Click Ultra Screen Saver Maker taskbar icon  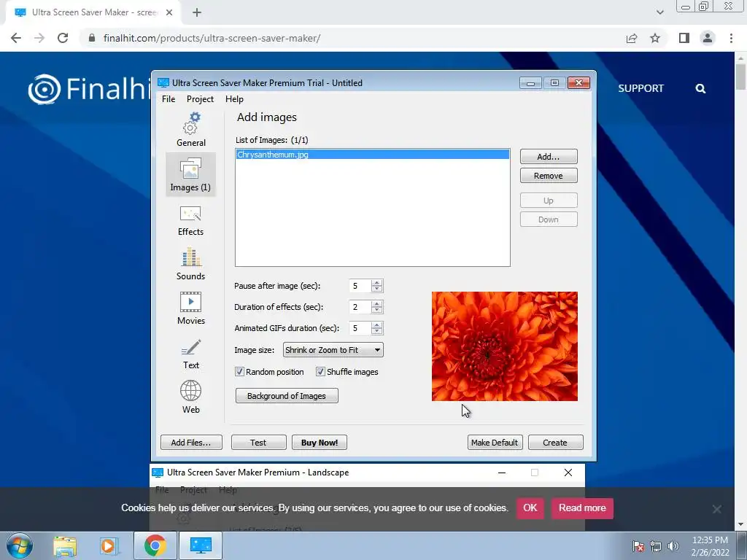point(201,545)
